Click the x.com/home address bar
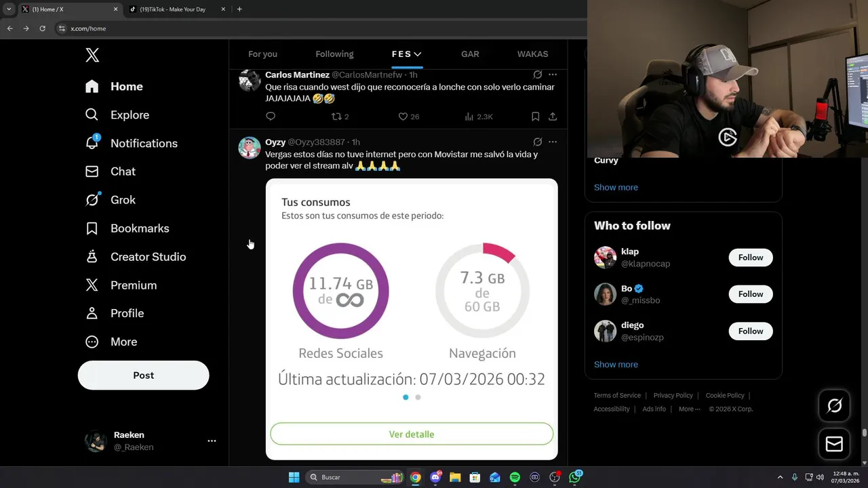This screenshot has height=488, width=868. point(319,28)
